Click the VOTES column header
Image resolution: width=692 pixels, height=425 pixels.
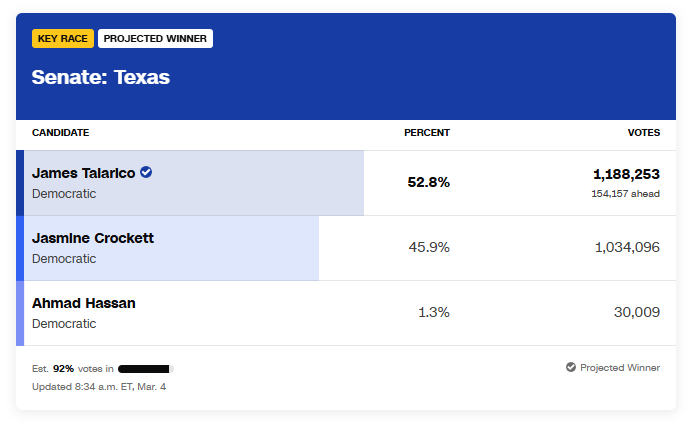643,133
